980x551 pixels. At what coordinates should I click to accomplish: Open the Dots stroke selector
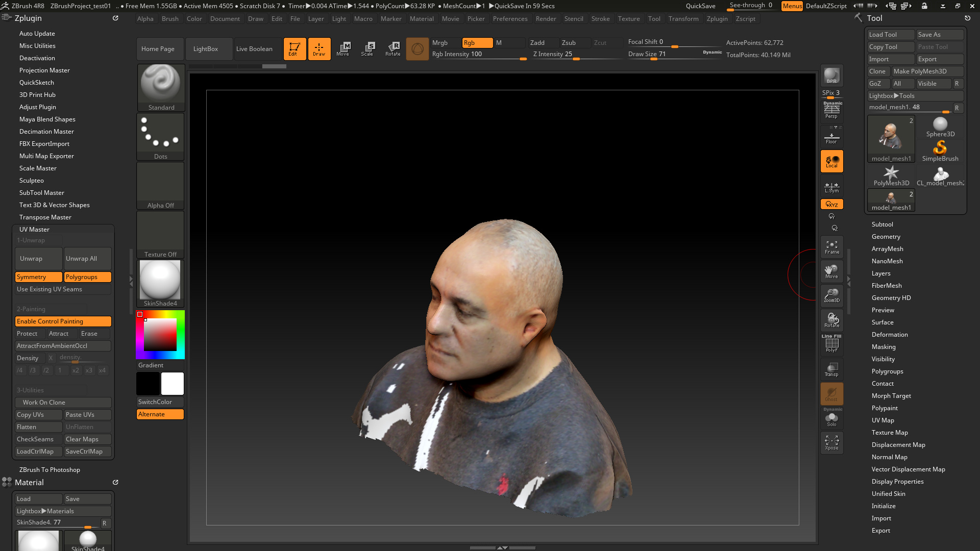[x=161, y=136]
